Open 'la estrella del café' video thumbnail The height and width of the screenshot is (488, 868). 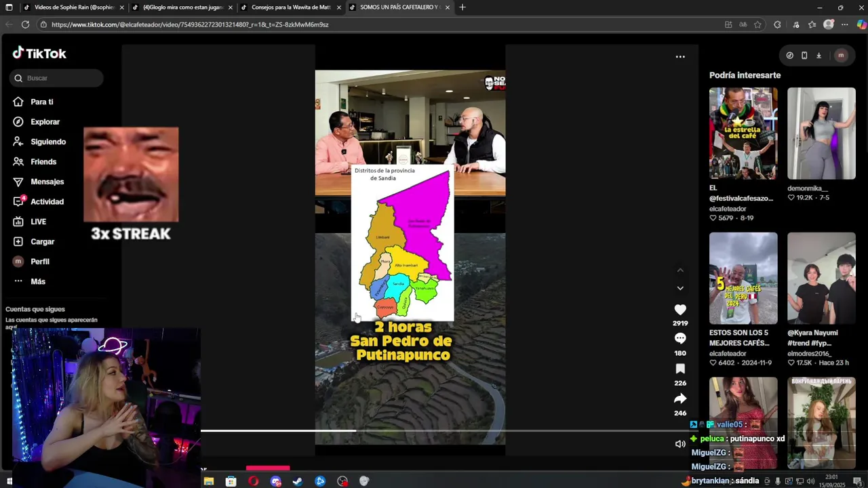[743, 133]
